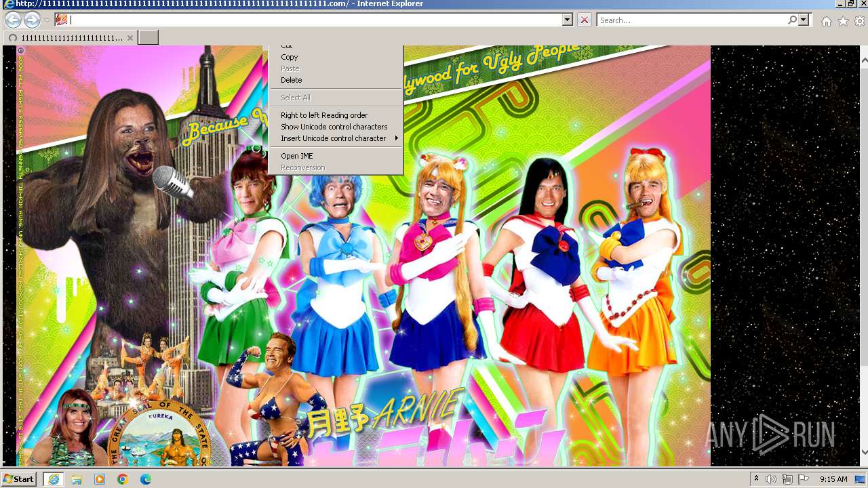Click the network tray icon
Viewport: 868px width, 488px height.
[787, 479]
